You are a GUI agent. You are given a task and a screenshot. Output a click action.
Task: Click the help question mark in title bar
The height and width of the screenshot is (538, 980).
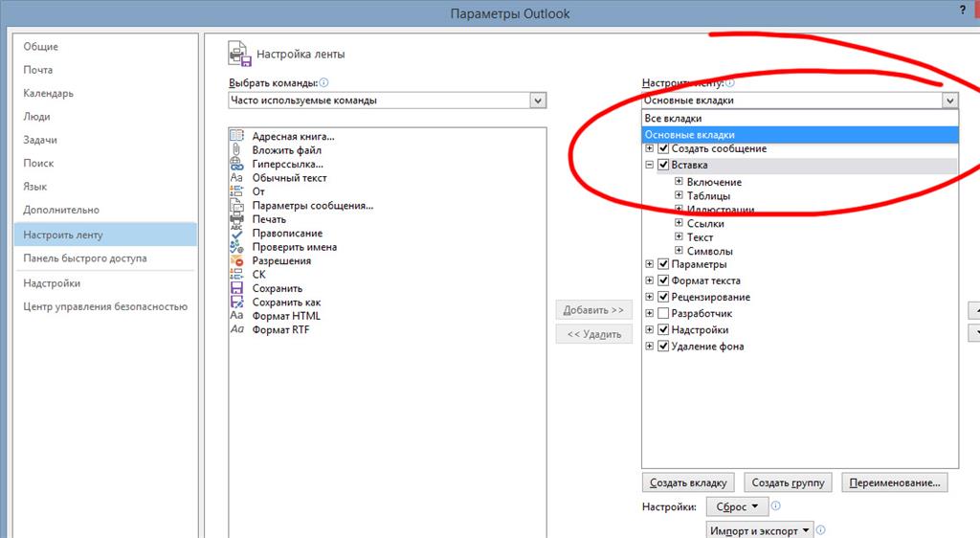pos(963,10)
